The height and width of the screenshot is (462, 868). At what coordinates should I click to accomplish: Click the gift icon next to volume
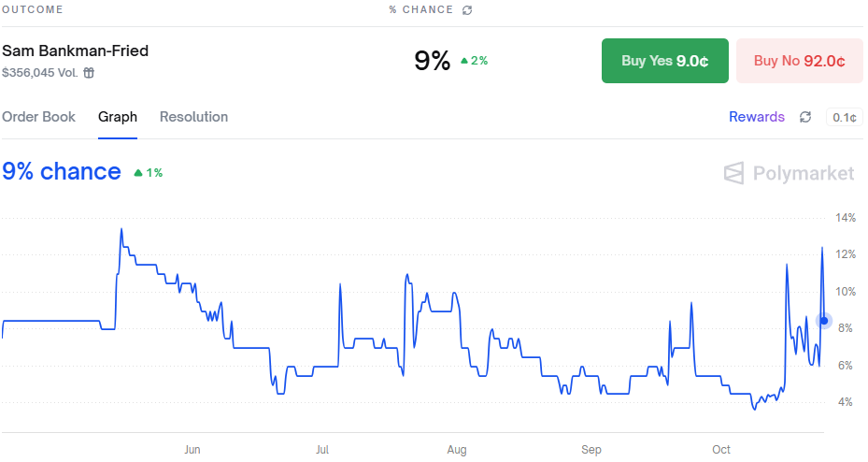[x=89, y=73]
